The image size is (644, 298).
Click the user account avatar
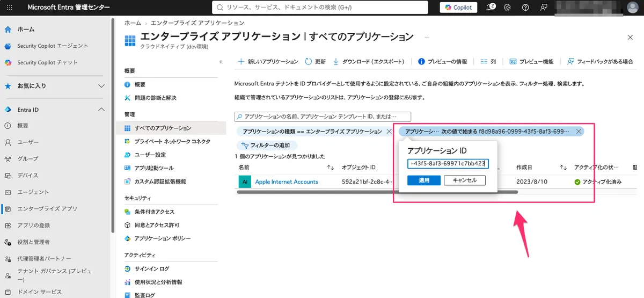pos(633,8)
